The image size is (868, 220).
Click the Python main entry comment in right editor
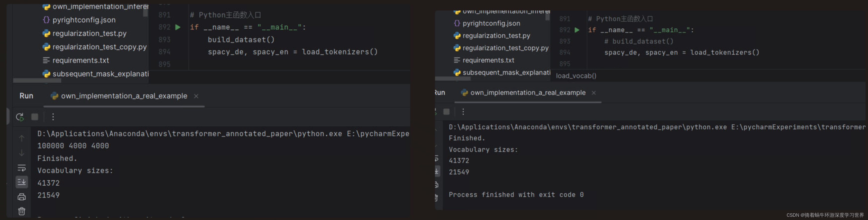(x=620, y=19)
